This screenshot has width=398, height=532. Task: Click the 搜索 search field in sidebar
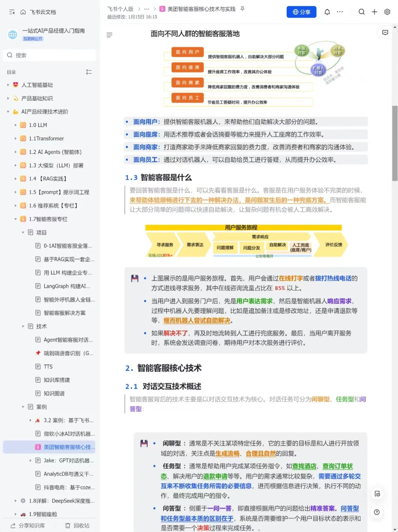pyautogui.click(x=49, y=55)
